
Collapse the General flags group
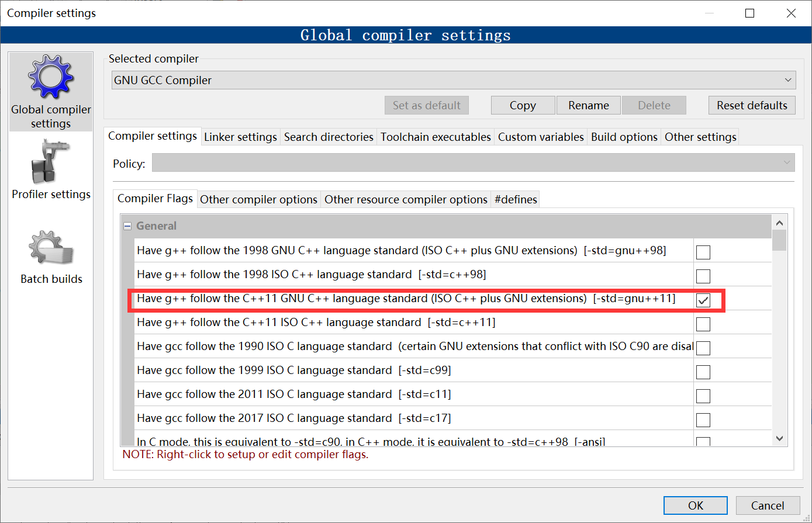click(x=127, y=226)
